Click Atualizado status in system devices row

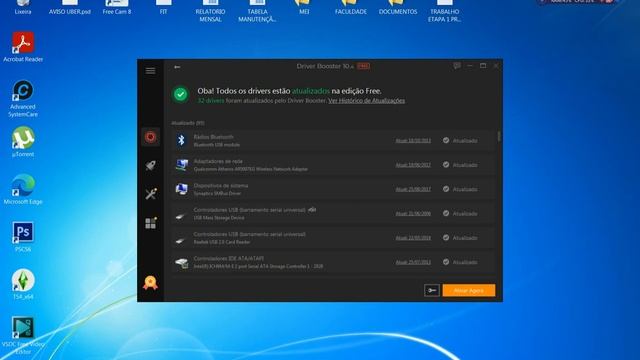(x=460, y=189)
